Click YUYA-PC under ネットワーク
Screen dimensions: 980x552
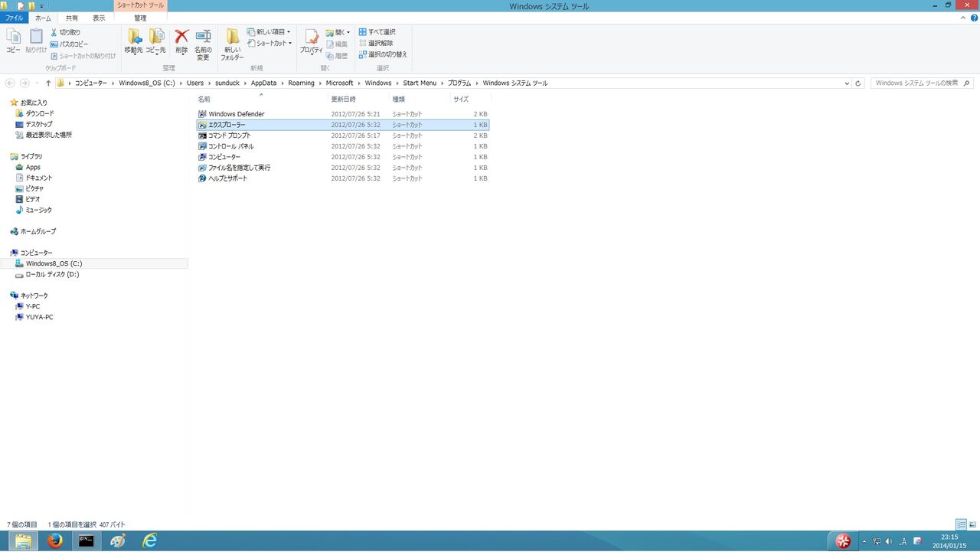point(40,317)
